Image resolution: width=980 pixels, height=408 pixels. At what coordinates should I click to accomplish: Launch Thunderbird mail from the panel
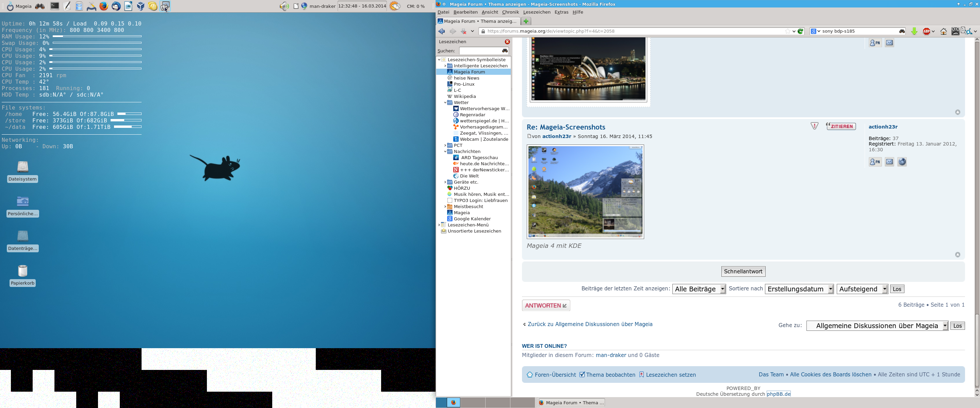click(116, 6)
